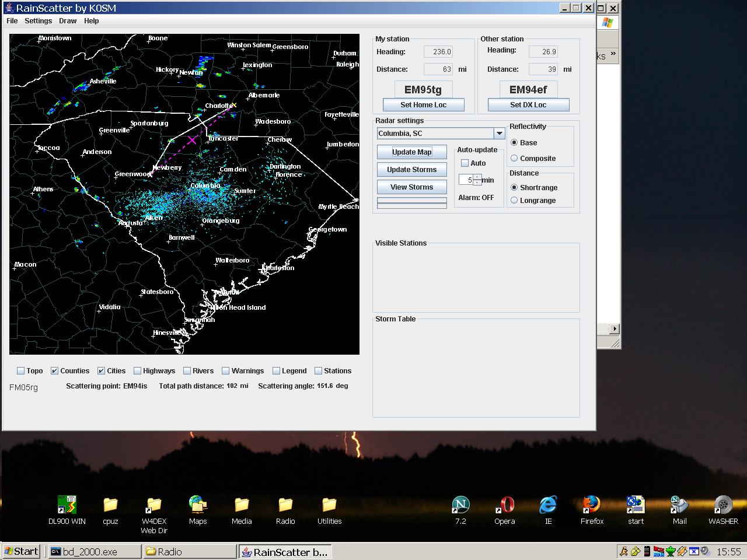
Task: Expand the Columbia, SC radar dropdown
Action: pyautogui.click(x=499, y=134)
